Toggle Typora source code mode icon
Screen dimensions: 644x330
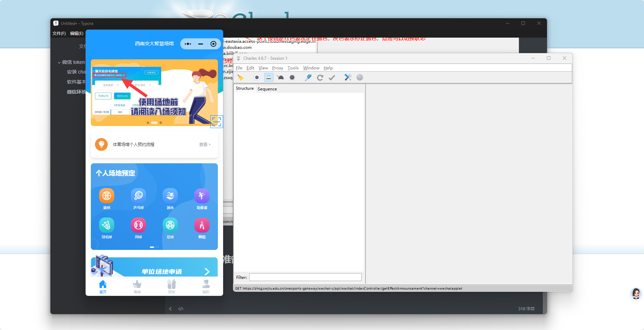pos(181,309)
